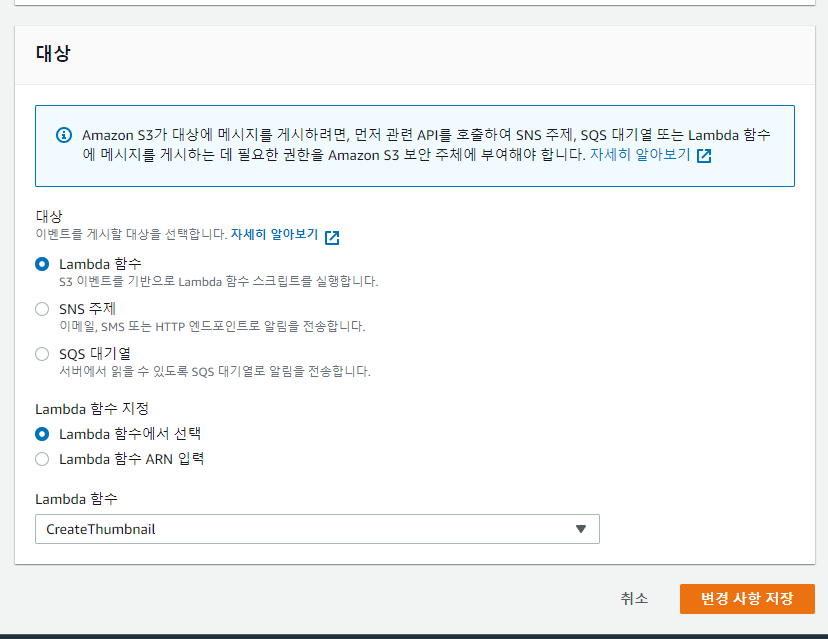Click the 변경 사항 저장 button
Viewport: 828px width, 639px height.
tap(747, 599)
